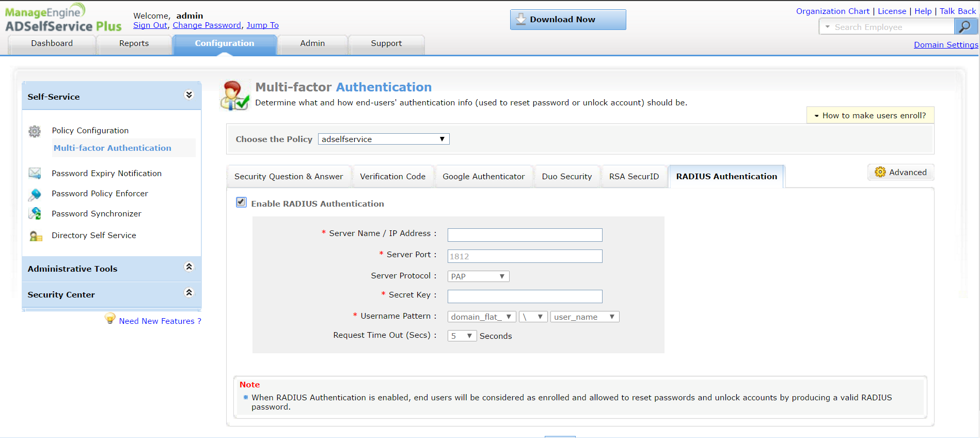Open the domain_flat_ username pattern dropdown
The image size is (980, 438).
coord(481,317)
